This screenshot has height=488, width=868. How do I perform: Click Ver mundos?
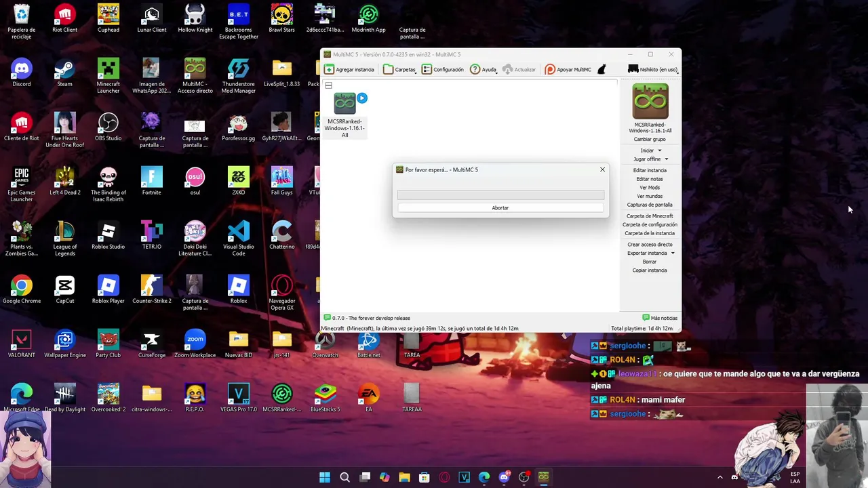pyautogui.click(x=650, y=197)
